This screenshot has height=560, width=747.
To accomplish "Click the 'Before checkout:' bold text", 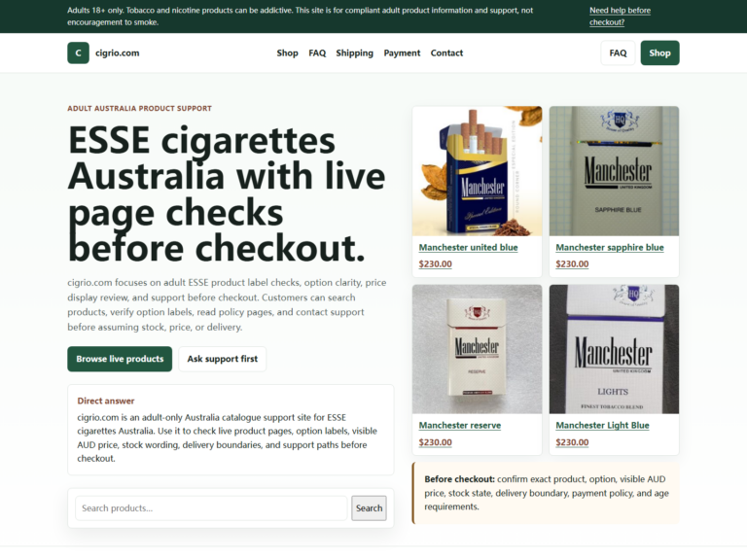I will pos(460,479).
